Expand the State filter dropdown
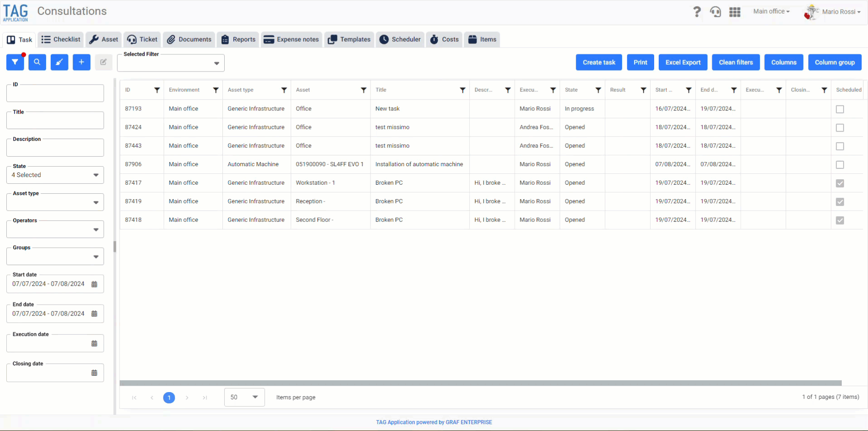Screen dimensions: 868x431 pyautogui.click(x=55, y=175)
